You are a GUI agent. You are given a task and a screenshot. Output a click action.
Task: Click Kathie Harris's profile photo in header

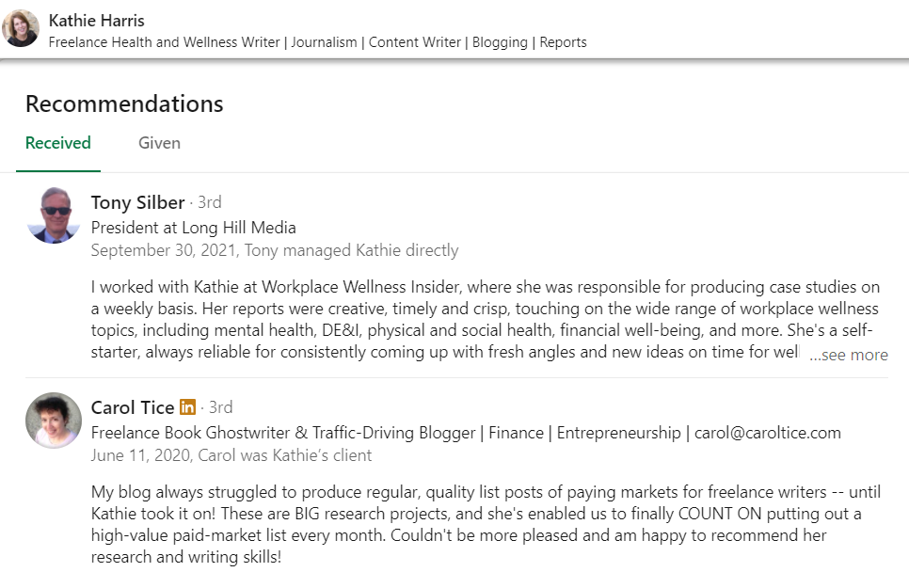click(x=21, y=28)
